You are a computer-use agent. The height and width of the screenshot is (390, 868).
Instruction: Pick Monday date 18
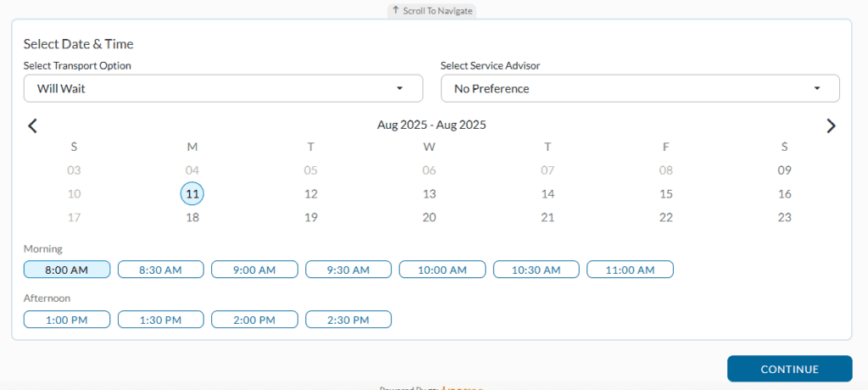coord(192,218)
